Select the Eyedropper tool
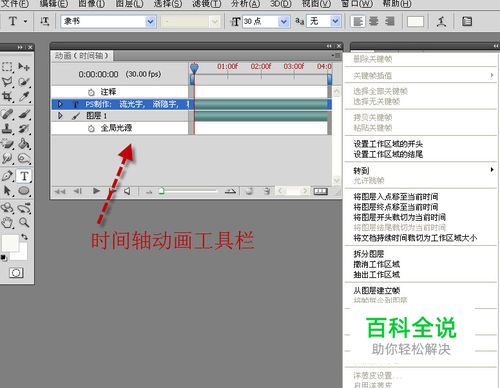 pyautogui.click(x=24, y=97)
